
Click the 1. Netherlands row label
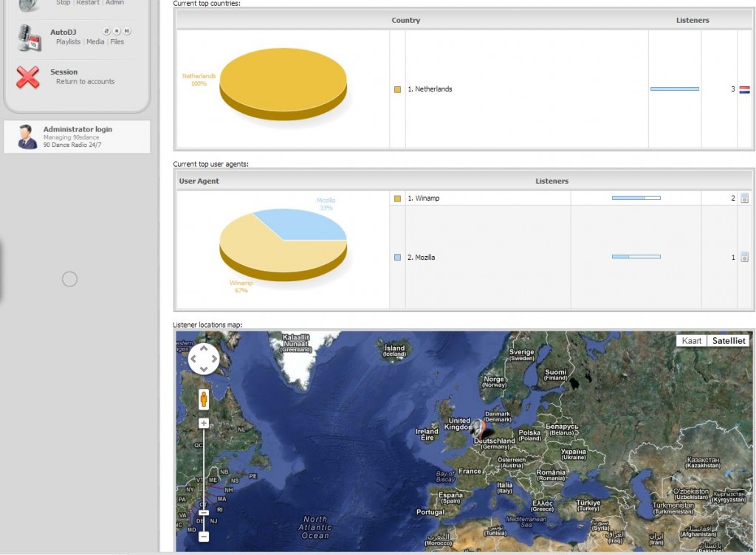point(430,89)
